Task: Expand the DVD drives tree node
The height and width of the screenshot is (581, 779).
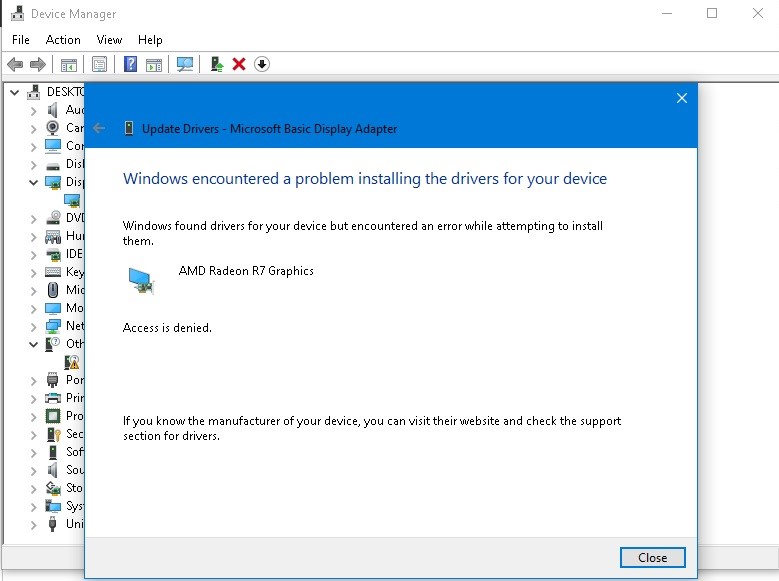Action: [33, 219]
